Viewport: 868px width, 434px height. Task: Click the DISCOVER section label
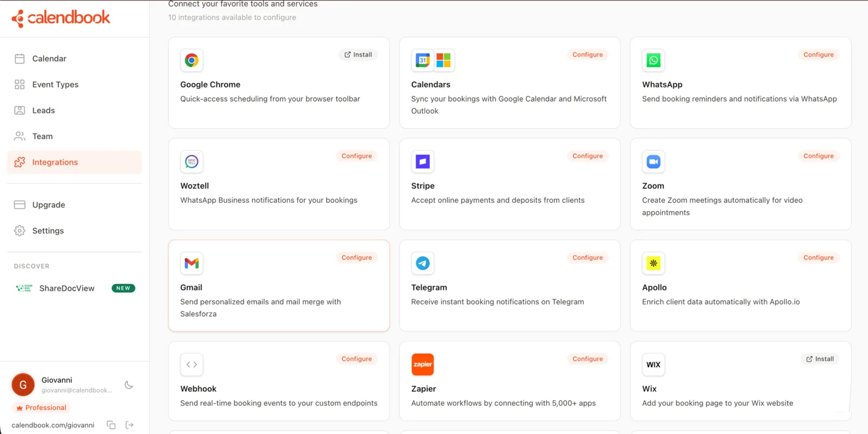pyautogui.click(x=31, y=266)
